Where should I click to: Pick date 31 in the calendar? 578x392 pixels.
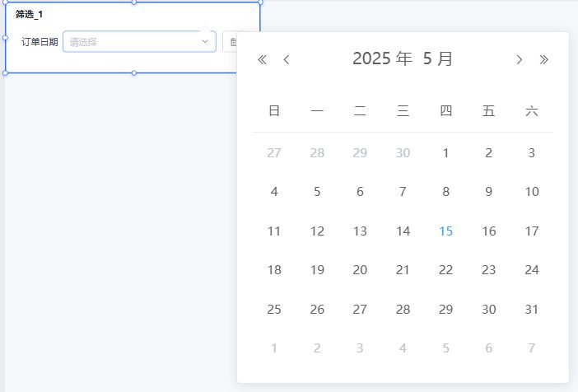coord(532,310)
